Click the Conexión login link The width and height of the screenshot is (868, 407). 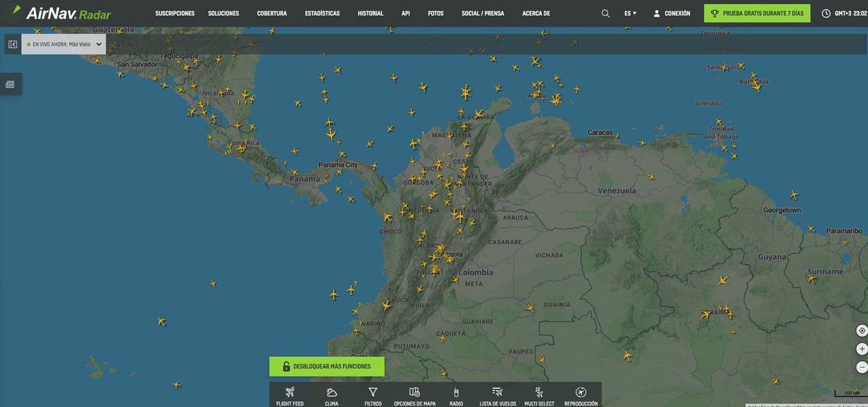point(671,13)
